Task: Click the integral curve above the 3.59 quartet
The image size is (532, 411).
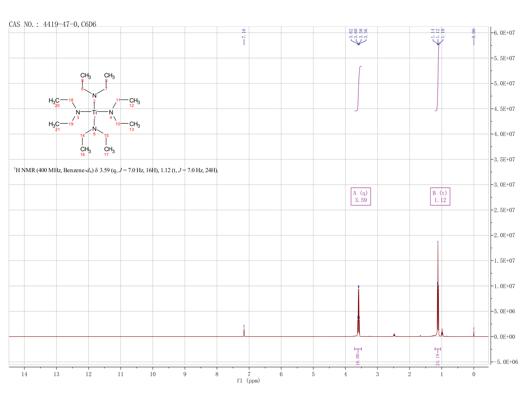Action: 359,88
